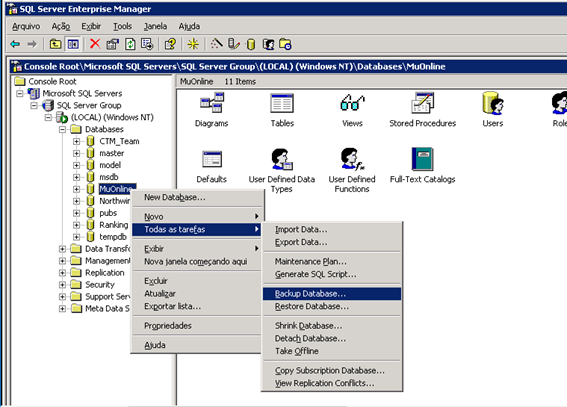This screenshot has height=407, width=567.
Task: Expand the CTM_Team database node
Action: tap(76, 141)
